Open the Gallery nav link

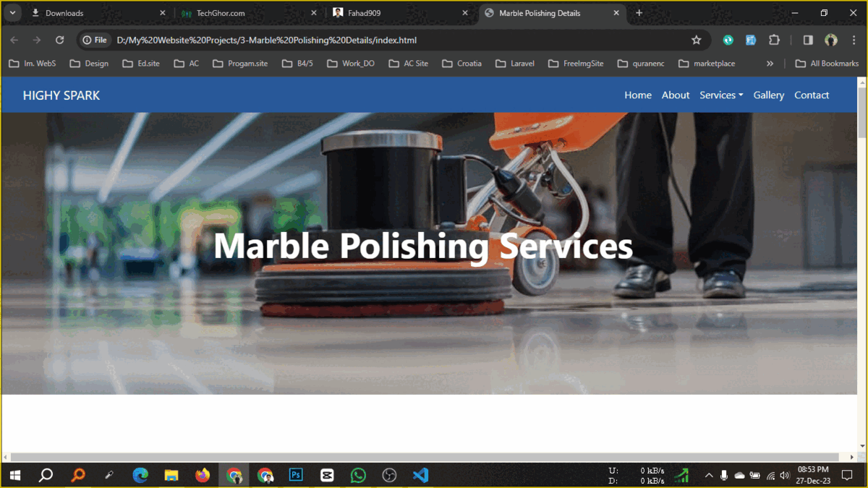[769, 95]
